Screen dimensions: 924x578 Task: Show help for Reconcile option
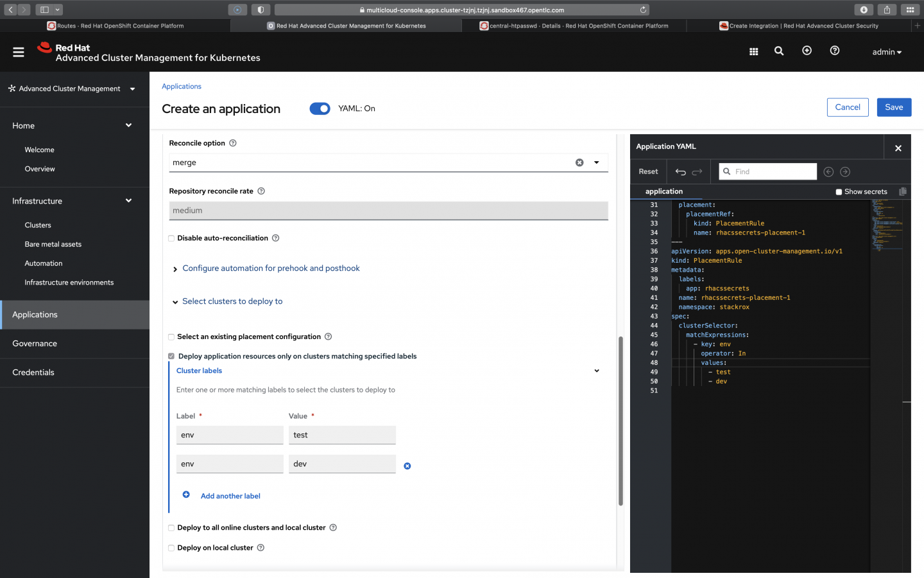tap(233, 143)
